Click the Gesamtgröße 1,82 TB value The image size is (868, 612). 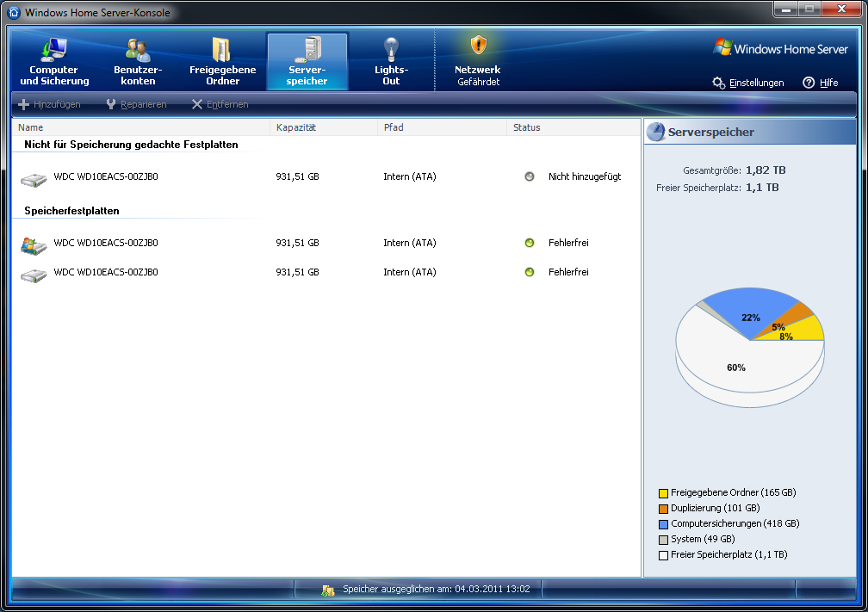pyautogui.click(x=766, y=170)
